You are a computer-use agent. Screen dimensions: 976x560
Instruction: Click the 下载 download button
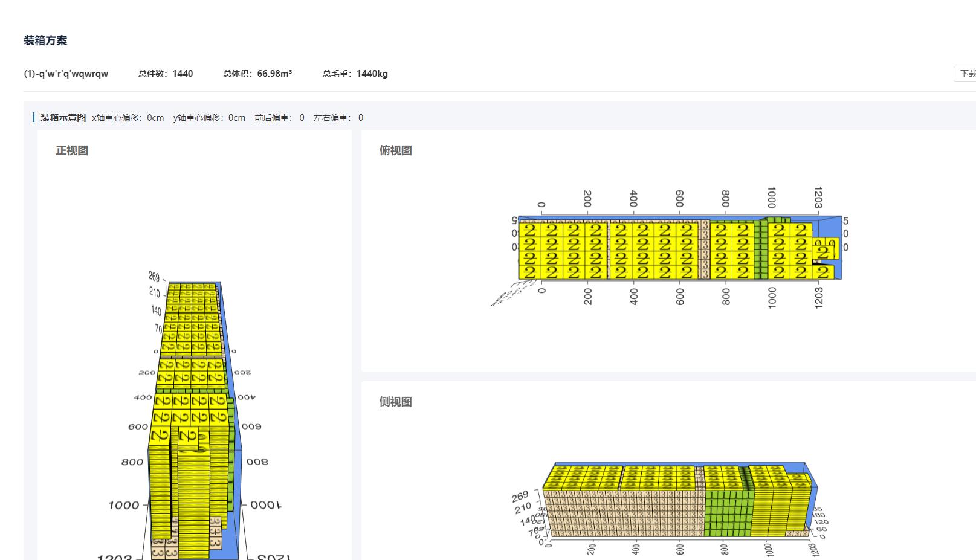pyautogui.click(x=968, y=73)
